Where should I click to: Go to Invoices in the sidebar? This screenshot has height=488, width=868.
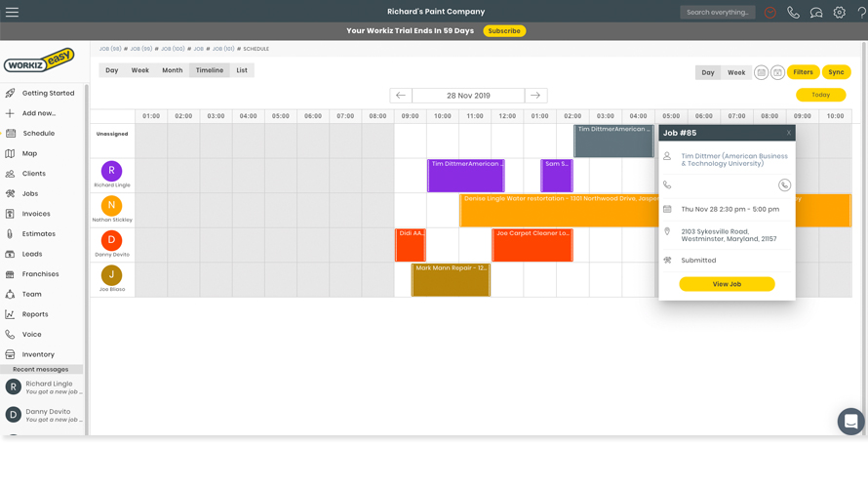36,214
